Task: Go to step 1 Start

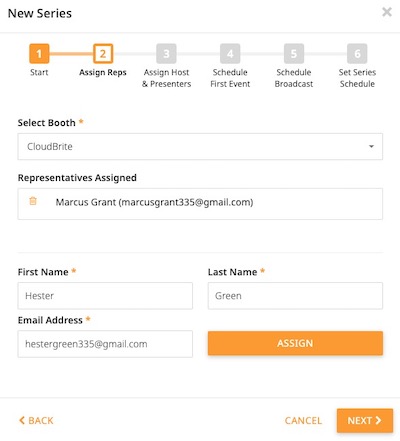Action: (x=39, y=53)
